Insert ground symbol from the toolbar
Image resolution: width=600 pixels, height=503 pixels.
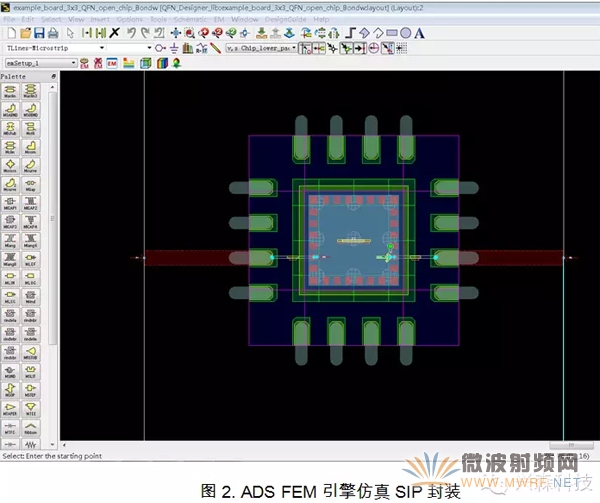click(x=174, y=48)
